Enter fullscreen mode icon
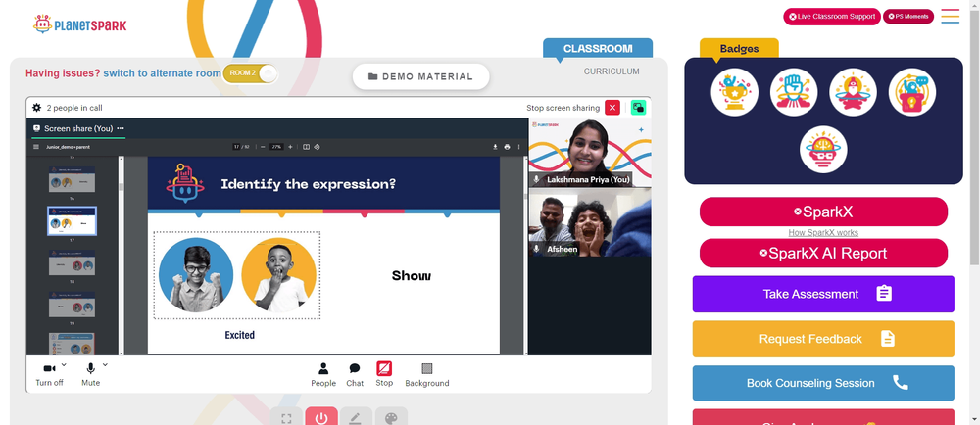The image size is (980, 425). (x=287, y=417)
